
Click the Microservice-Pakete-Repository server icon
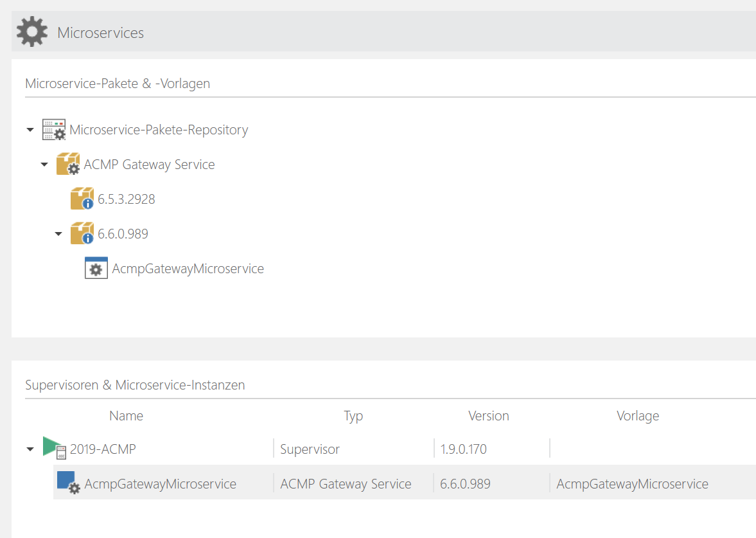[54, 130]
